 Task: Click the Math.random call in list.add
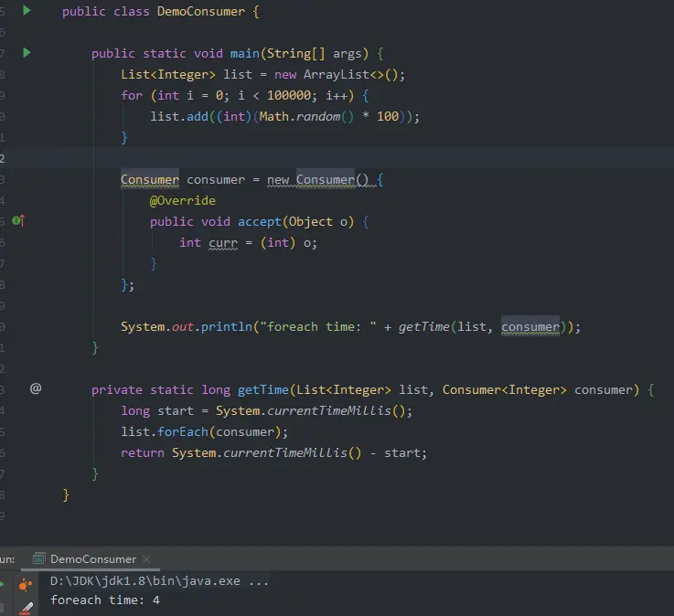tap(306, 116)
